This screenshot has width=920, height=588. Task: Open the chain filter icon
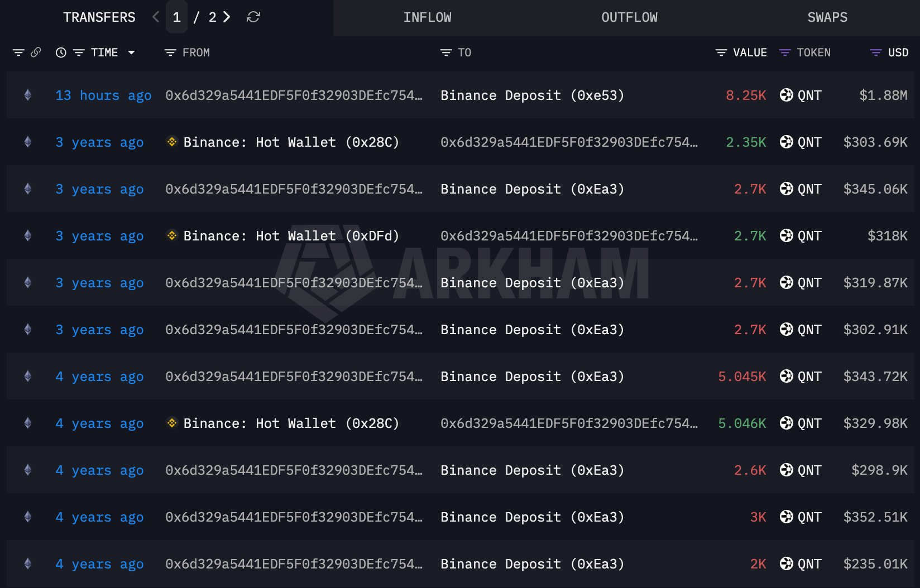18,52
